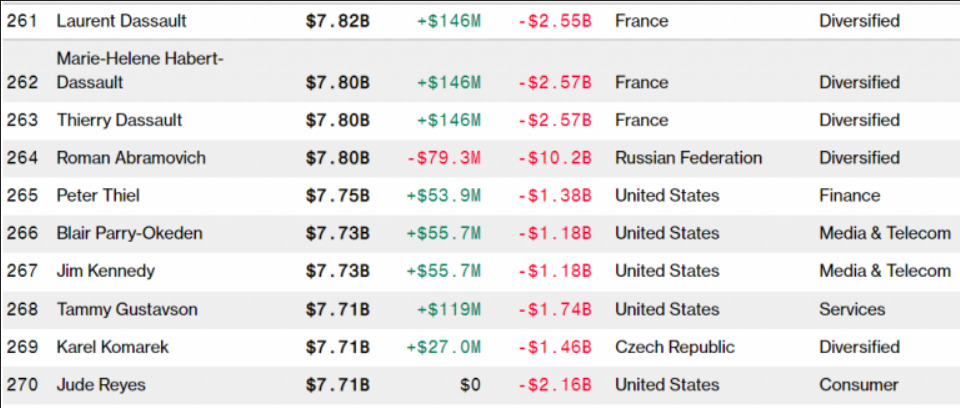Screen dimensions: 960x408
Task: Select the Czech Republic country cell
Action: click(x=674, y=347)
